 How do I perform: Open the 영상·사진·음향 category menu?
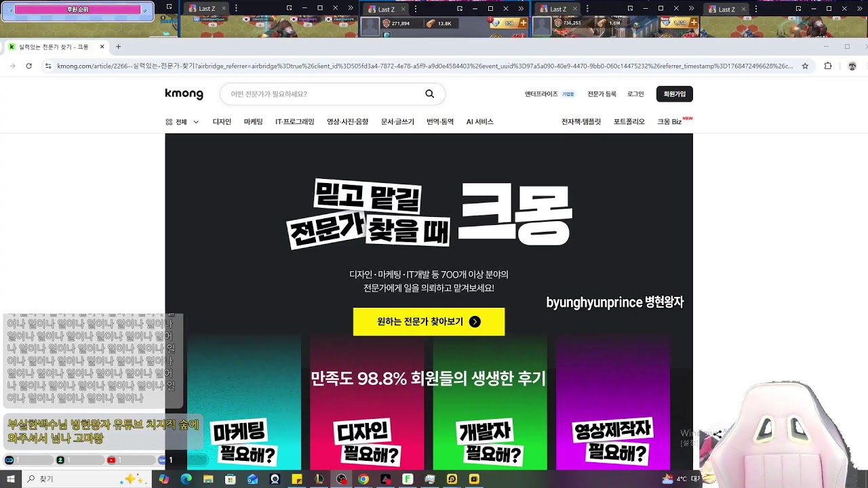pos(347,122)
